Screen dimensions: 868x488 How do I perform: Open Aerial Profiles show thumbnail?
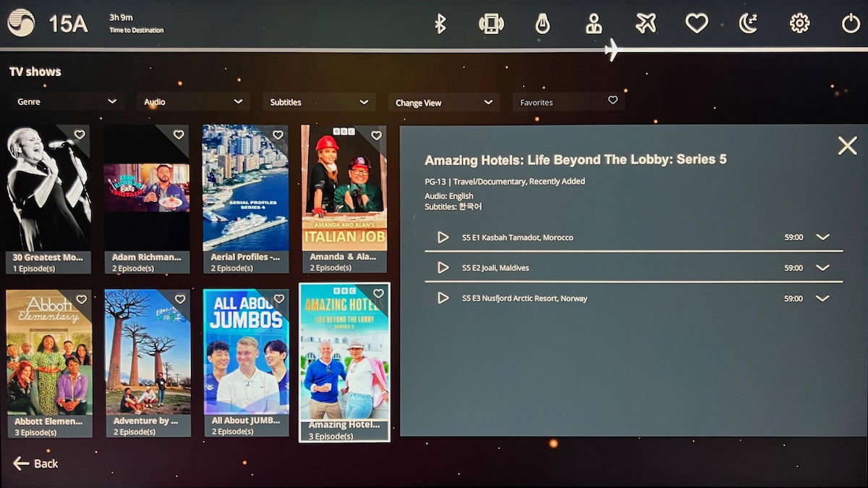(245, 188)
